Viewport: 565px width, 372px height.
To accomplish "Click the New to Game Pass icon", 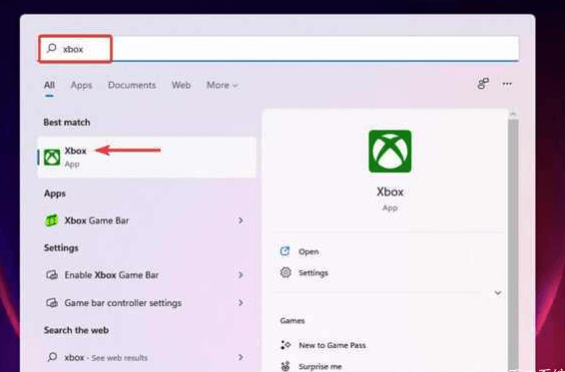I will [x=285, y=345].
